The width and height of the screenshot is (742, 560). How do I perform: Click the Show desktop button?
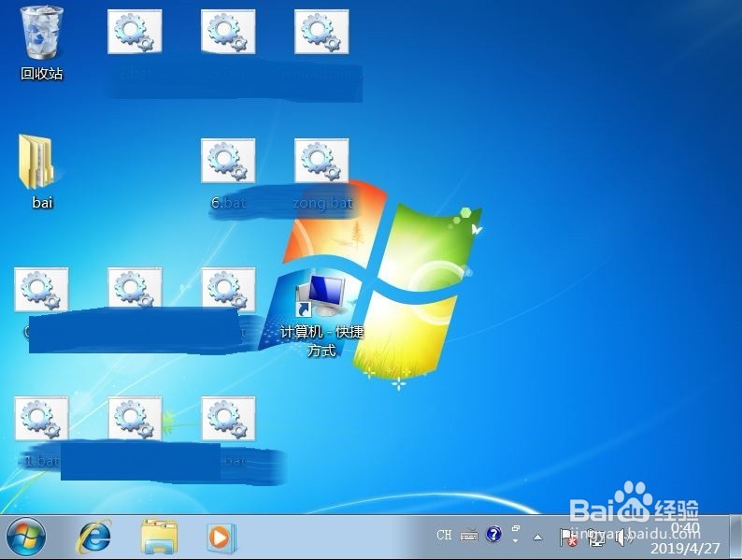click(735, 538)
